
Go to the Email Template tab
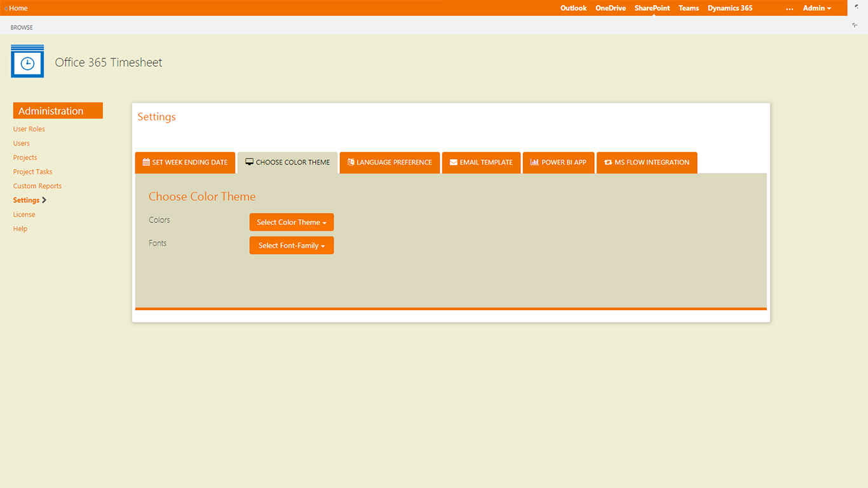point(481,163)
